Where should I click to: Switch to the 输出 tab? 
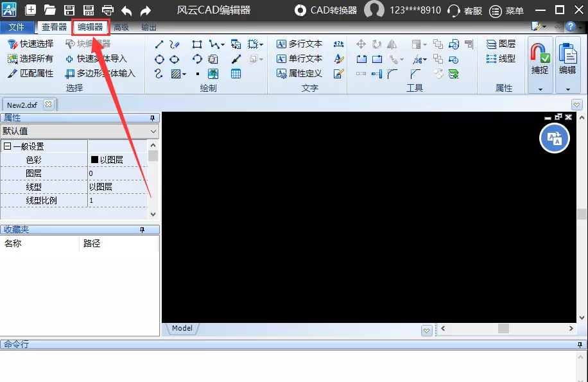click(149, 28)
